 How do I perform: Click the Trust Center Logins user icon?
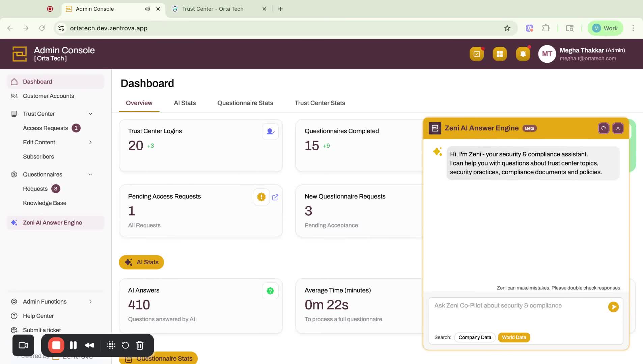(270, 131)
